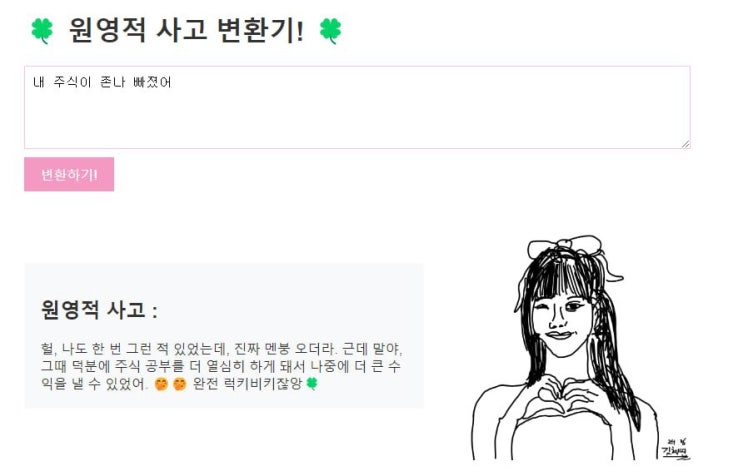Click the 변환하기! pink button

[x=69, y=174]
